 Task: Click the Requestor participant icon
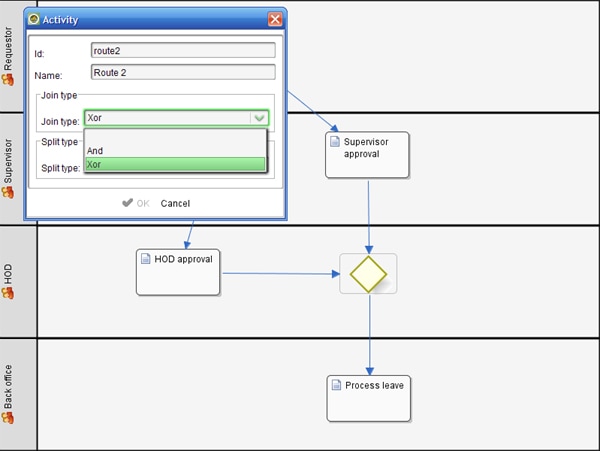click(8, 80)
